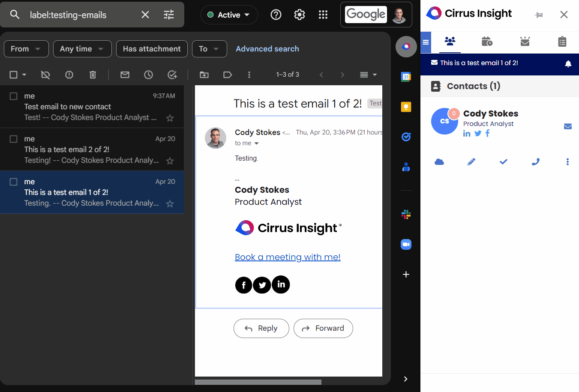579x392 pixels.
Task: Delete selected email with trash icon
Action: pyautogui.click(x=93, y=75)
